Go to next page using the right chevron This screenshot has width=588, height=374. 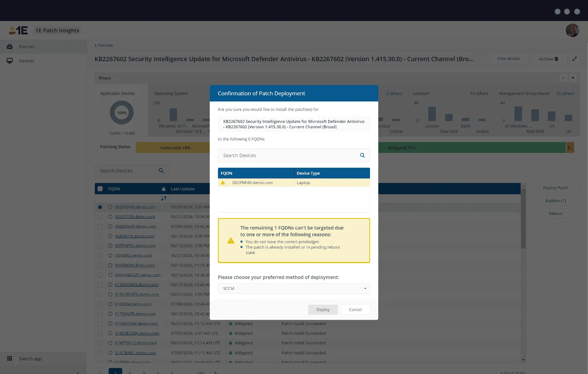[215, 372]
